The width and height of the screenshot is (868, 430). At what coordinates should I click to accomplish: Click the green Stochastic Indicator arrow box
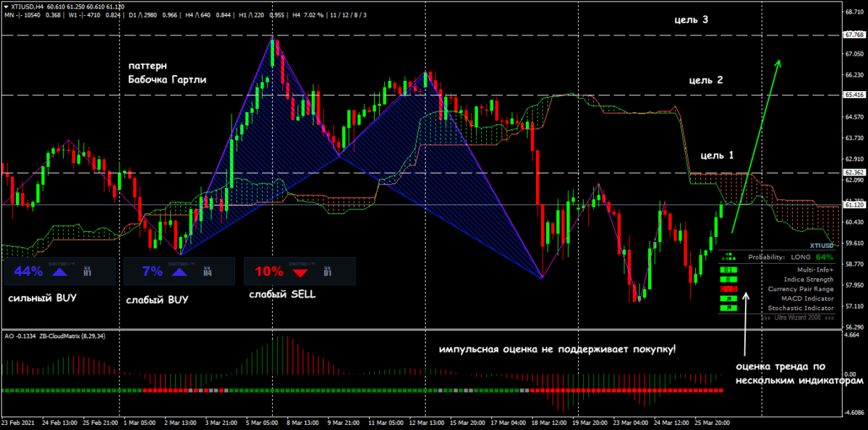[x=728, y=309]
